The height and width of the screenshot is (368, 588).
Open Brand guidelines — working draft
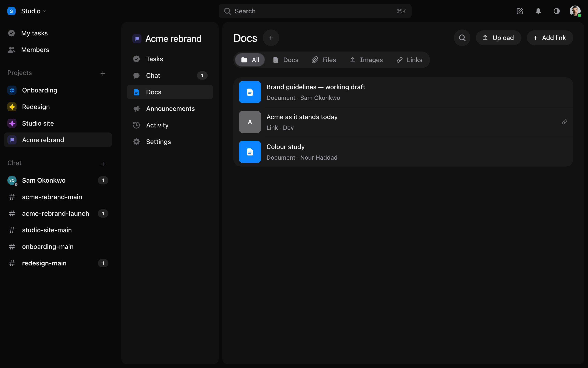pyautogui.click(x=403, y=92)
